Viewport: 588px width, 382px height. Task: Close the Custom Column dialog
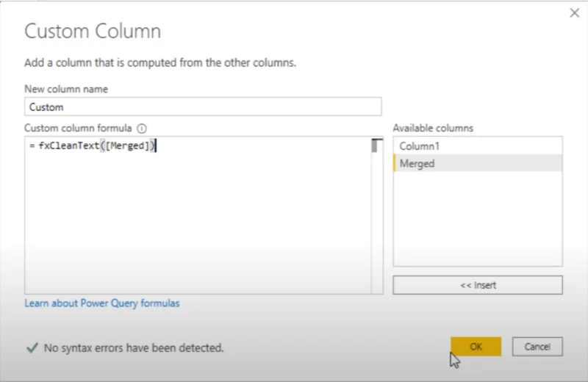574,13
